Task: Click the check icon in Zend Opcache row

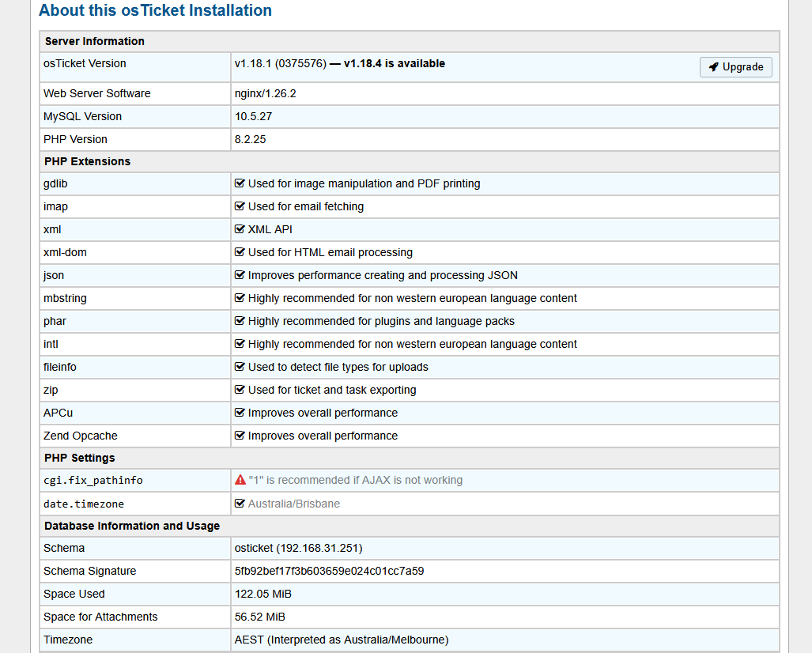Action: pyautogui.click(x=240, y=436)
